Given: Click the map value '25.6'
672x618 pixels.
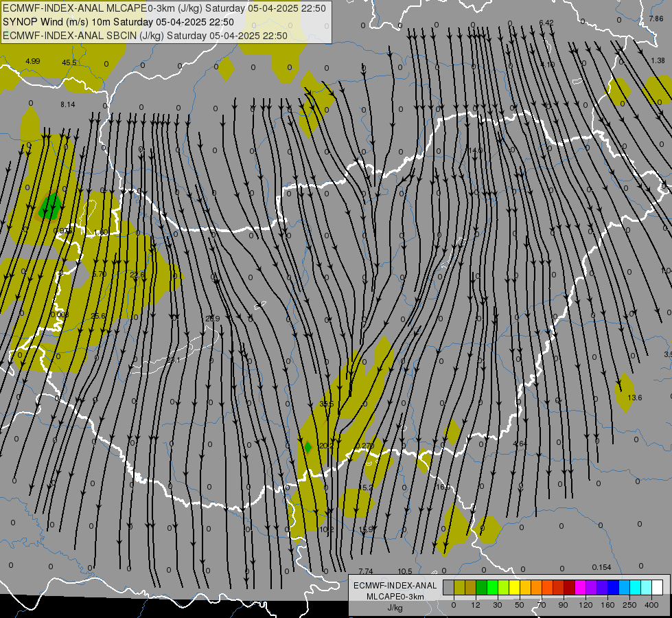Looking at the screenshot, I should click(97, 316).
